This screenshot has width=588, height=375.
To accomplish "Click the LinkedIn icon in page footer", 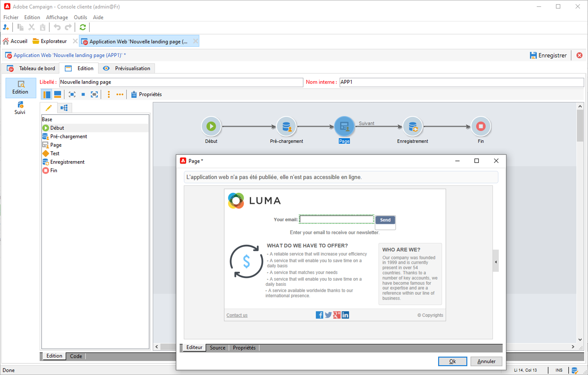I will pos(345,315).
